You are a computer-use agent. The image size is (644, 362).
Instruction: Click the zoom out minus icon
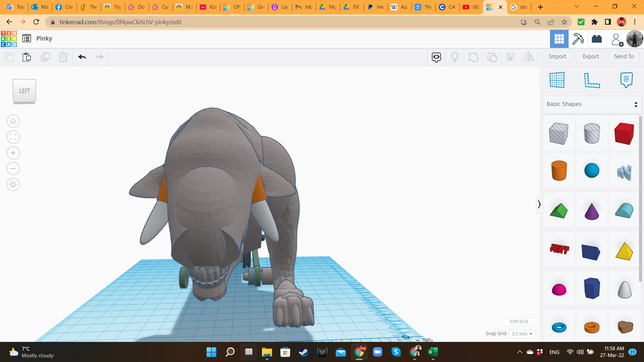13,169
